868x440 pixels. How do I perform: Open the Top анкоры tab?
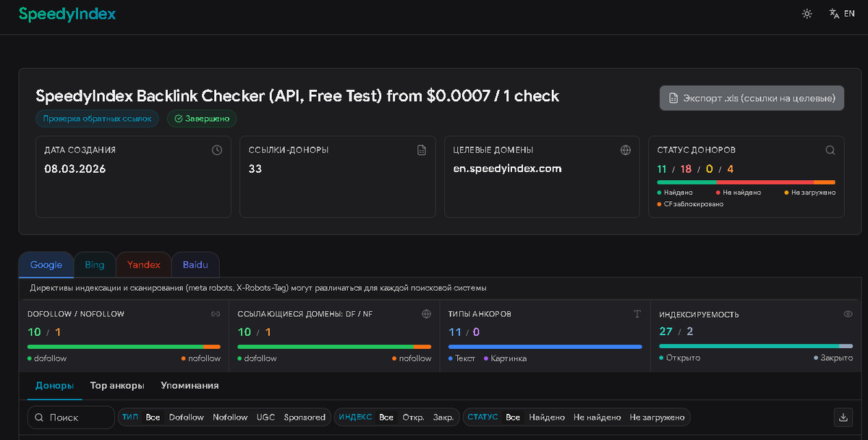point(117,386)
